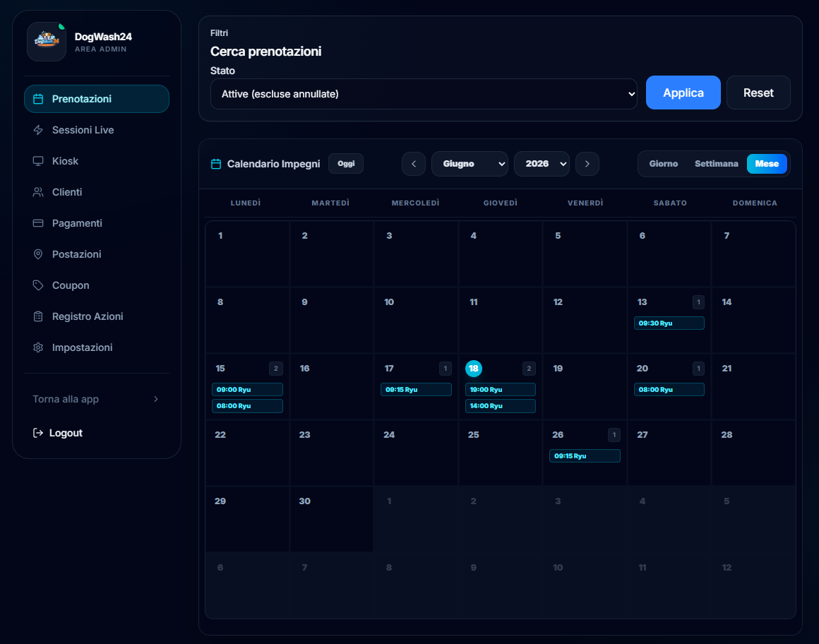Open the 09:30 Ryu booking on day 13
This screenshot has width=819, height=644.
tap(669, 323)
